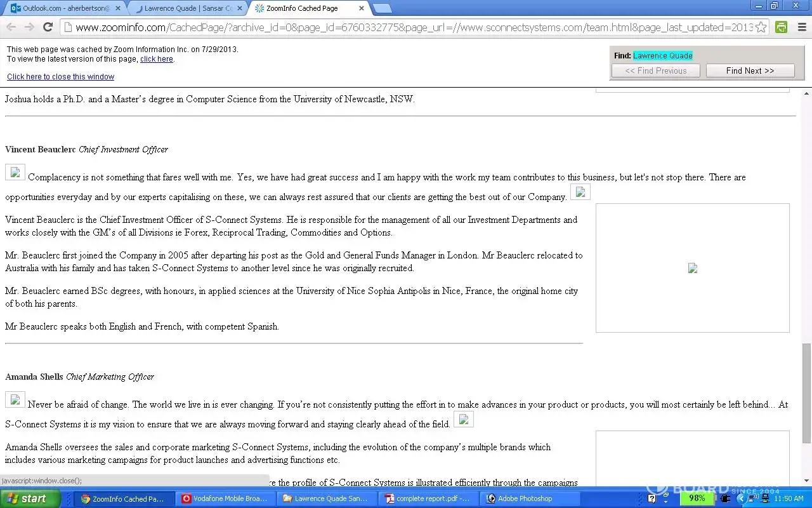The image size is (812, 508).
Task: Click the "Click here to close this window" link
Action: [x=61, y=77]
